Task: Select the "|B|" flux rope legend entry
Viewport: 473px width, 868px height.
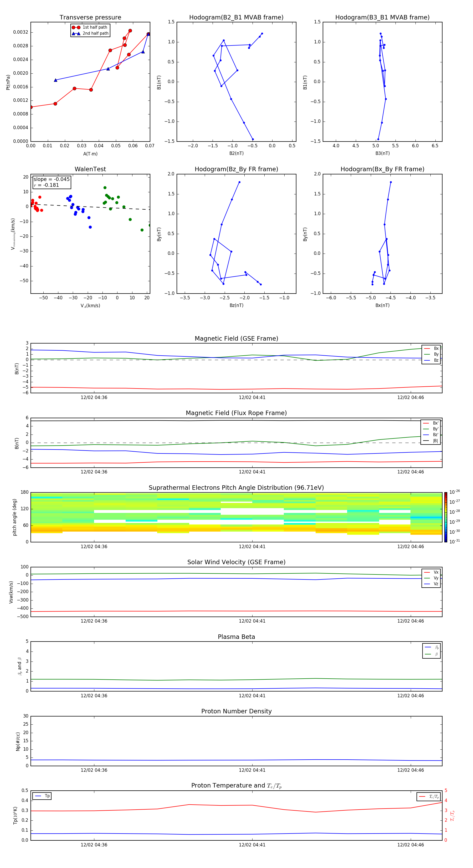Action: pos(431,441)
